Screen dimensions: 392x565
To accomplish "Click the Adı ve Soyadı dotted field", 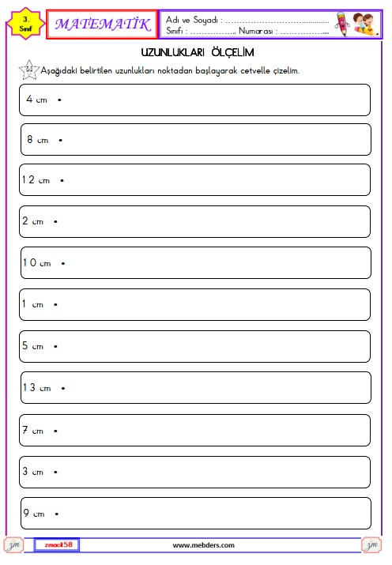I will tap(277, 22).
